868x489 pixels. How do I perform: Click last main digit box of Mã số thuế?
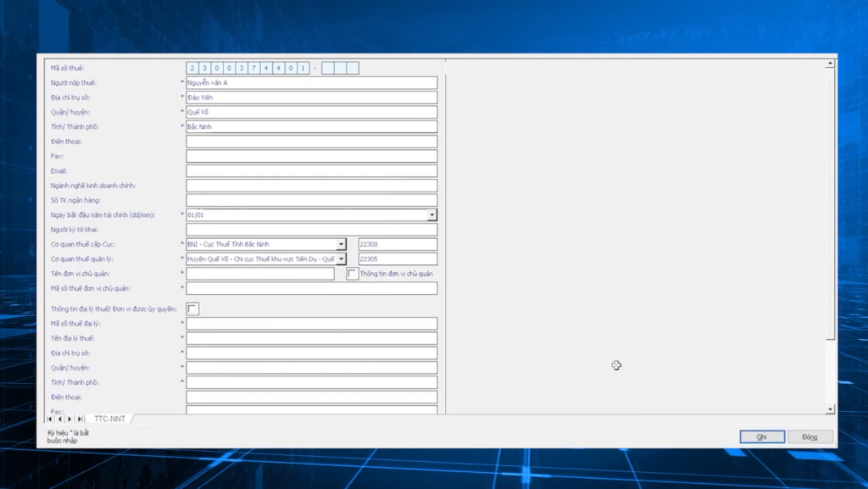point(303,68)
